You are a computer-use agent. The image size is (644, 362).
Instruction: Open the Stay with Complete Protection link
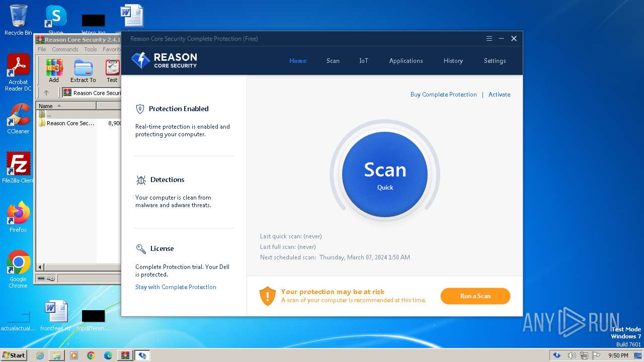176,287
